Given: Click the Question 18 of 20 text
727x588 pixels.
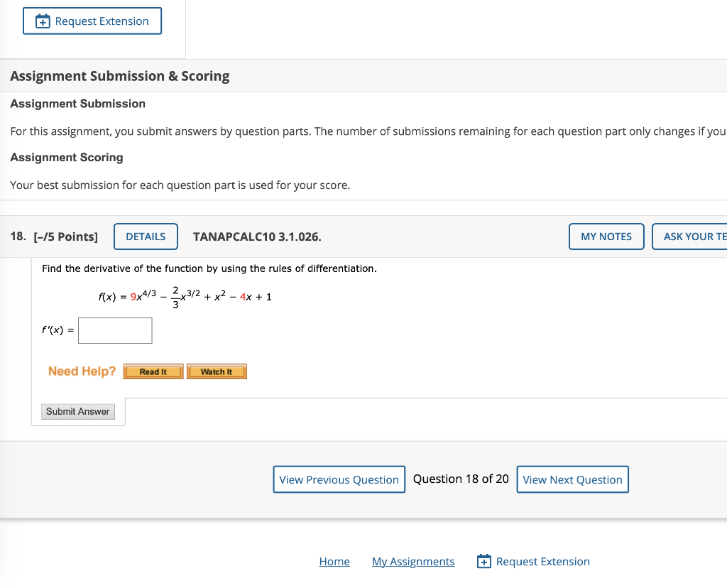Looking at the screenshot, I should [x=461, y=479].
